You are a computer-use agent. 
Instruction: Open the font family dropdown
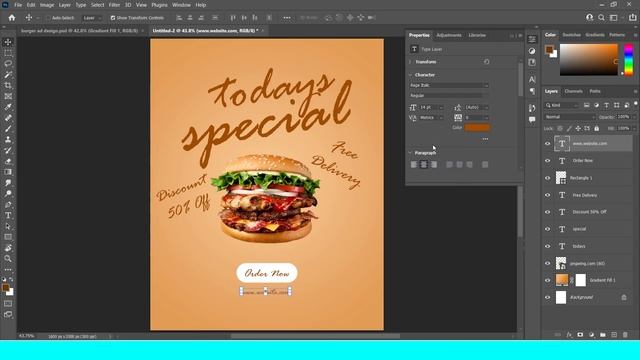point(449,85)
